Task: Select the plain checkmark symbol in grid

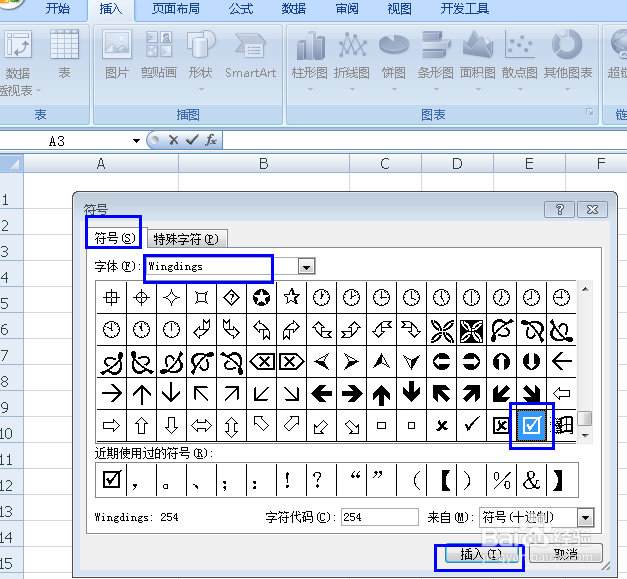Action: click(471, 425)
